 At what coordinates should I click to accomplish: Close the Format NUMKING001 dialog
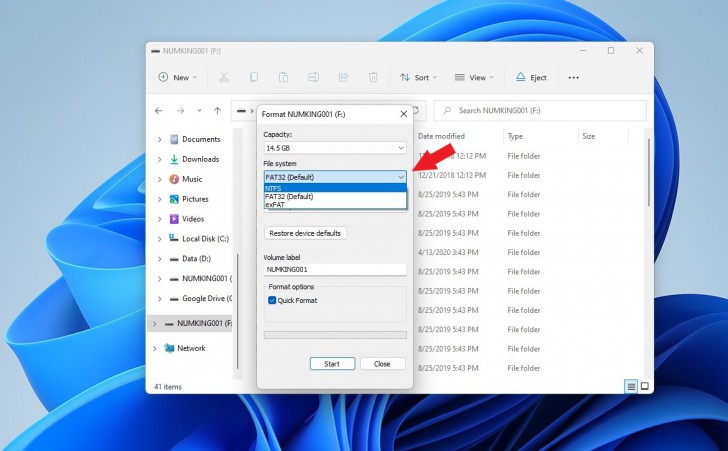403,114
